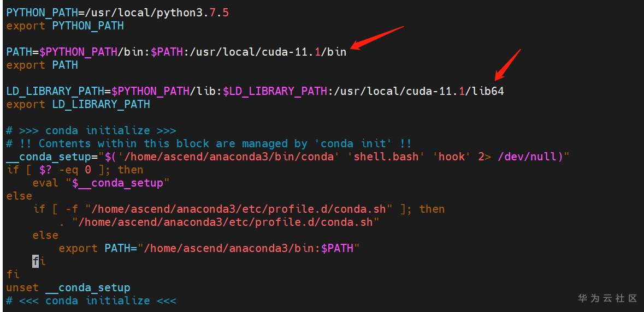Click the line sourcing profile.d/conda.sh
This screenshot has height=312, width=644.
pos(220,222)
